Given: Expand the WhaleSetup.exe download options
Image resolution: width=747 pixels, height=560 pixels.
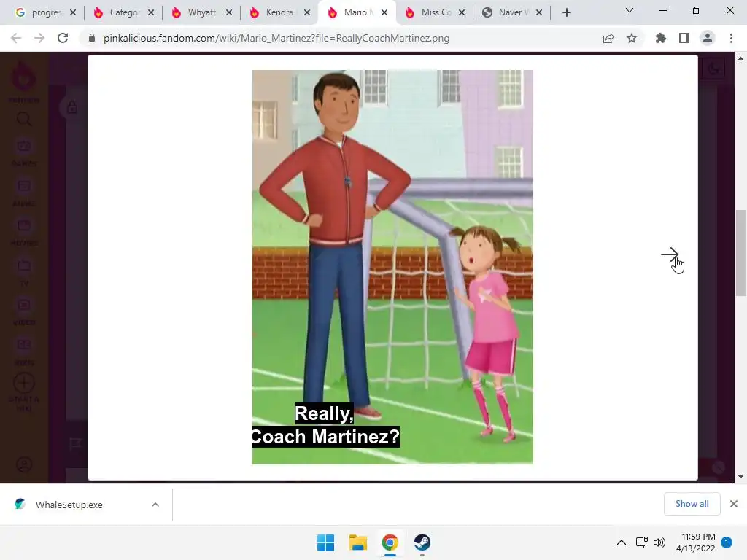Looking at the screenshot, I should pos(155,505).
